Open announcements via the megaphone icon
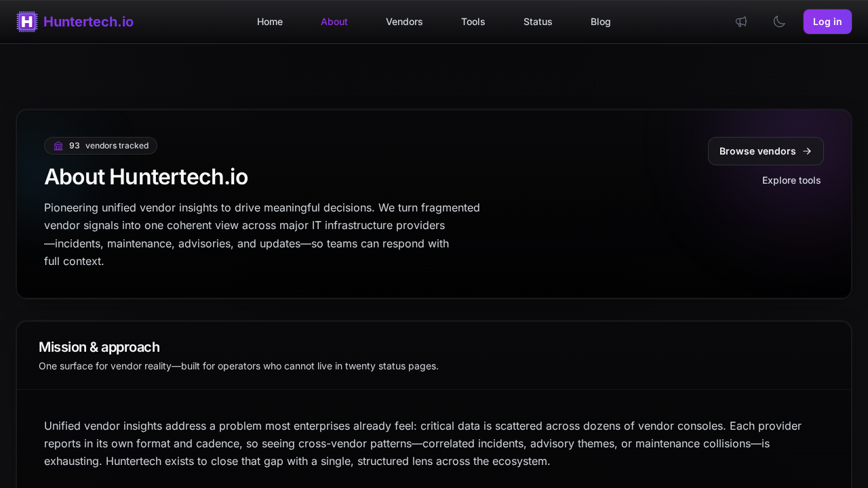The width and height of the screenshot is (868, 488). click(x=741, y=22)
